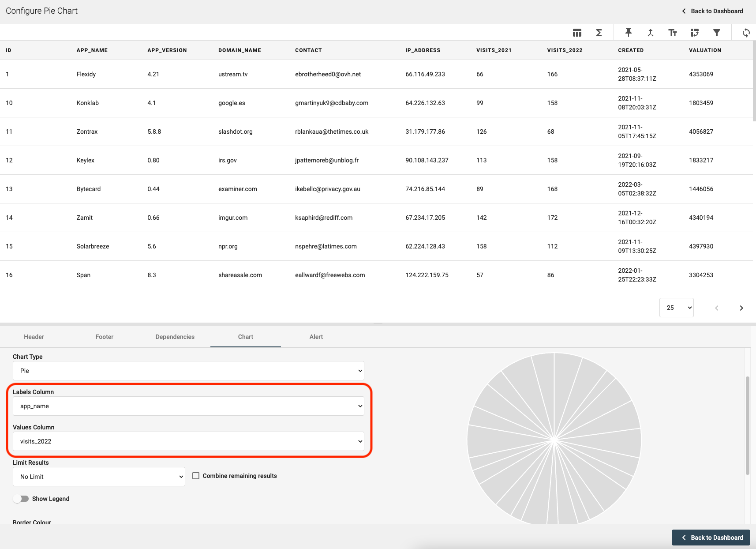Go to next table page
Screen dimensions: 756x549
point(741,308)
